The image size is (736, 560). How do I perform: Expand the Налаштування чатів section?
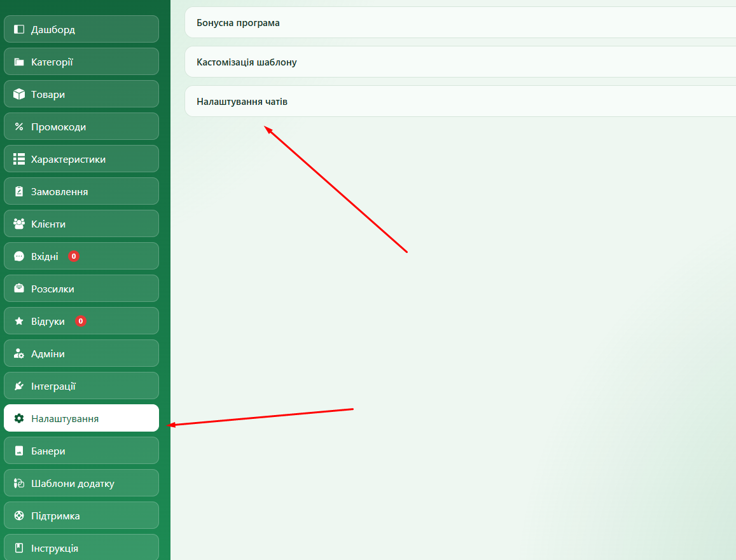[461, 101]
